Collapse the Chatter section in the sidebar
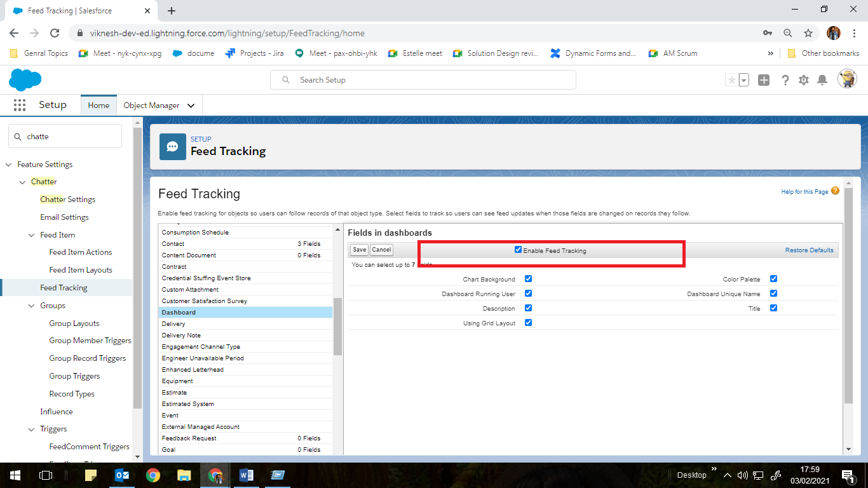 point(22,181)
